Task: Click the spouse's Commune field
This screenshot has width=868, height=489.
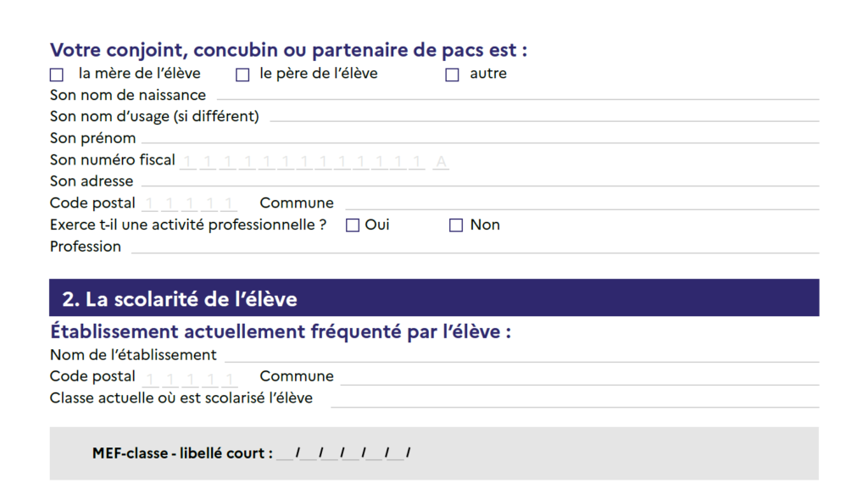Action: [581, 203]
